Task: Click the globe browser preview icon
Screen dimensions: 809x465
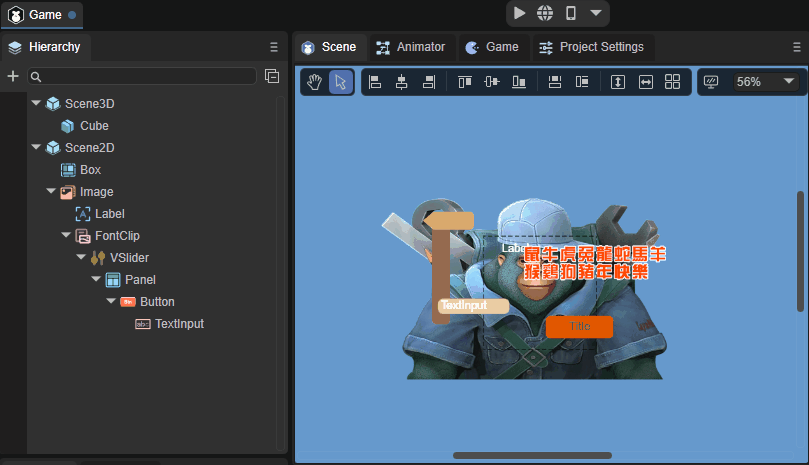Action: tap(545, 13)
